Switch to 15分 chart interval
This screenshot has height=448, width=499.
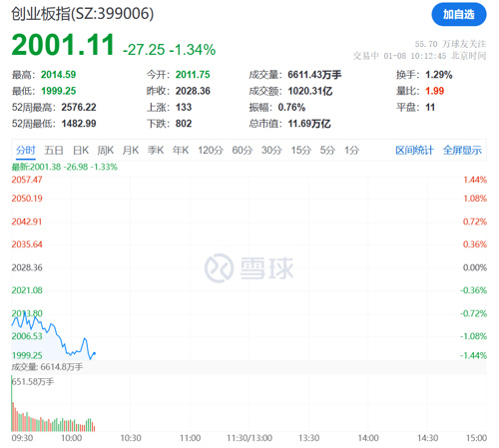(301, 151)
